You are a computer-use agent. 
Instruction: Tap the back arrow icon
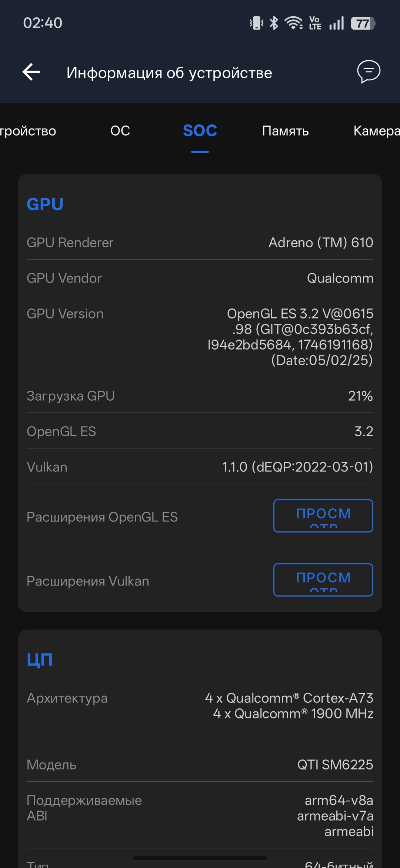[x=31, y=72]
